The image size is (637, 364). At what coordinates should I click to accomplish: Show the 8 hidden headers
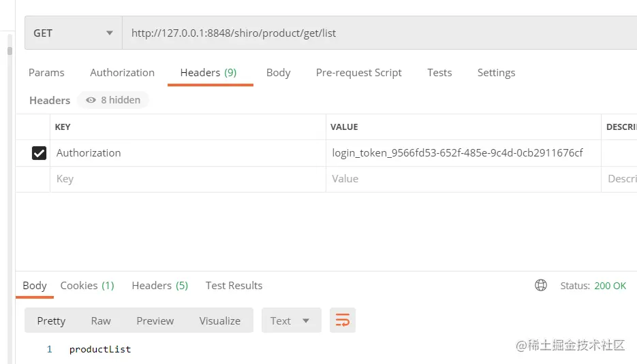pyautogui.click(x=113, y=100)
